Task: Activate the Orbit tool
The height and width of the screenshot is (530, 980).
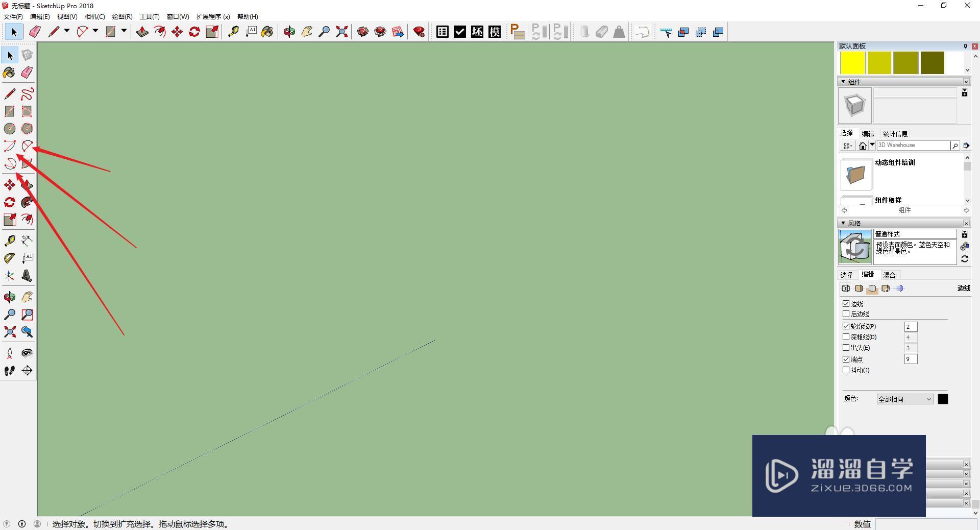Action: [x=9, y=297]
